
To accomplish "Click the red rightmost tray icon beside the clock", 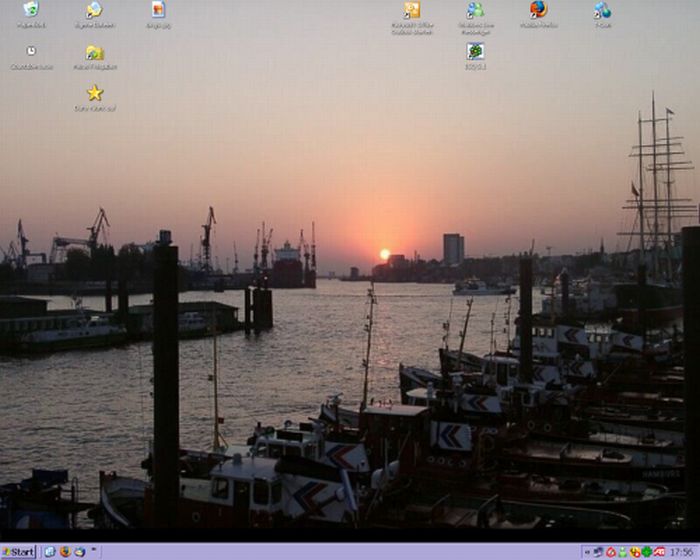I will click(x=660, y=552).
